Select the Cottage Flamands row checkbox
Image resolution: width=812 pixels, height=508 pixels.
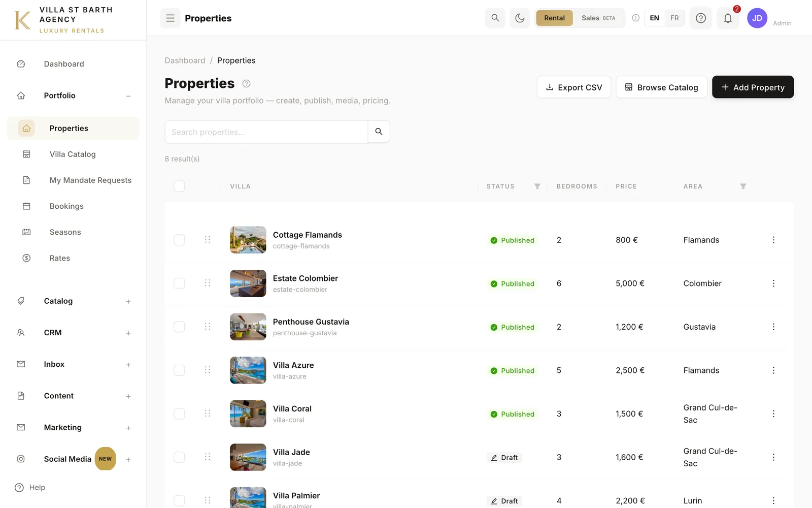point(179,240)
